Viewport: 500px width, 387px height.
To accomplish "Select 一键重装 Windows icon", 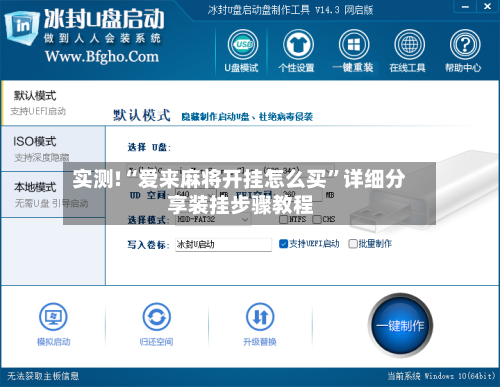I will (x=354, y=45).
